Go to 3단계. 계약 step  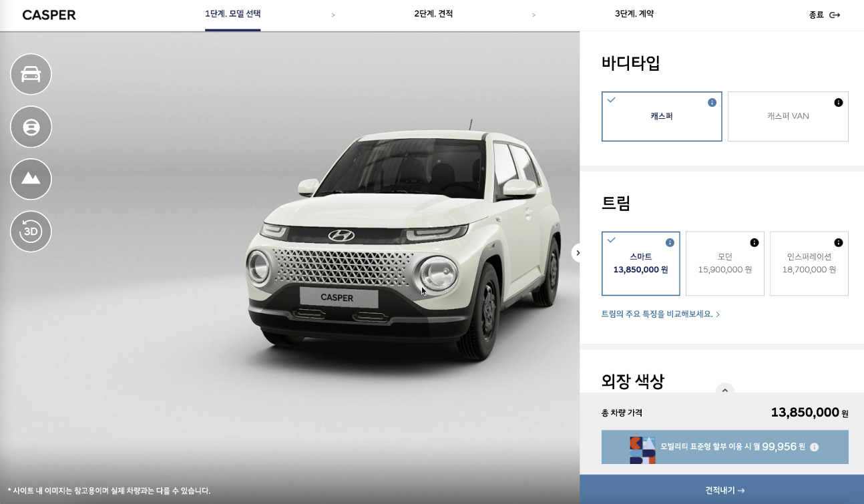click(634, 14)
